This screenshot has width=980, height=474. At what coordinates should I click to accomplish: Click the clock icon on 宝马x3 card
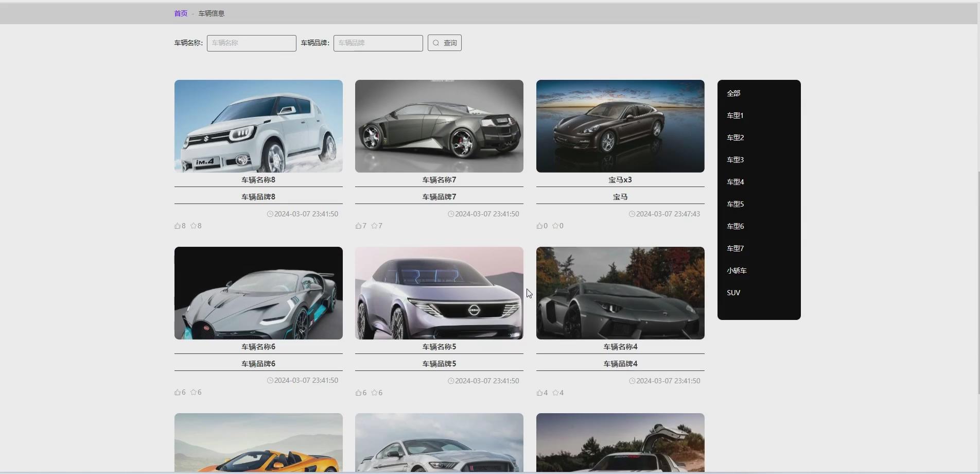click(632, 214)
